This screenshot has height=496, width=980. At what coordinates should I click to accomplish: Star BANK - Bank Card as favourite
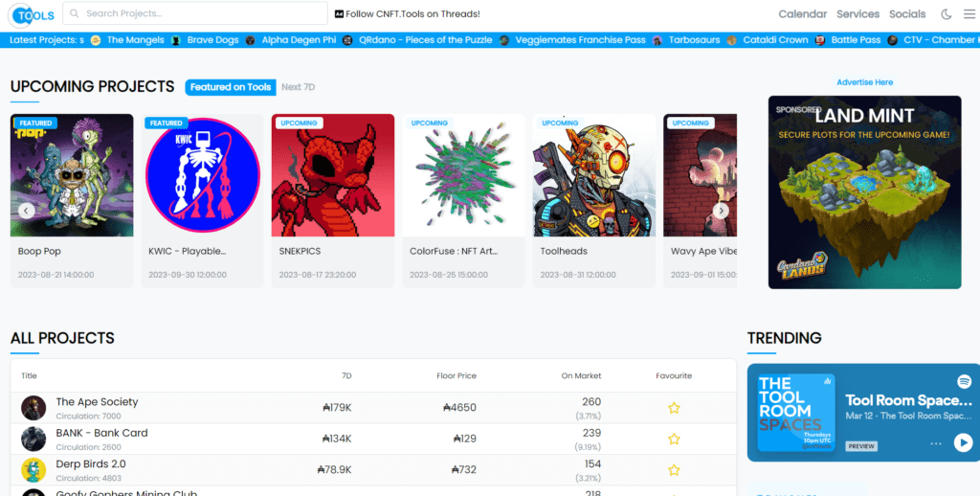[674, 440]
